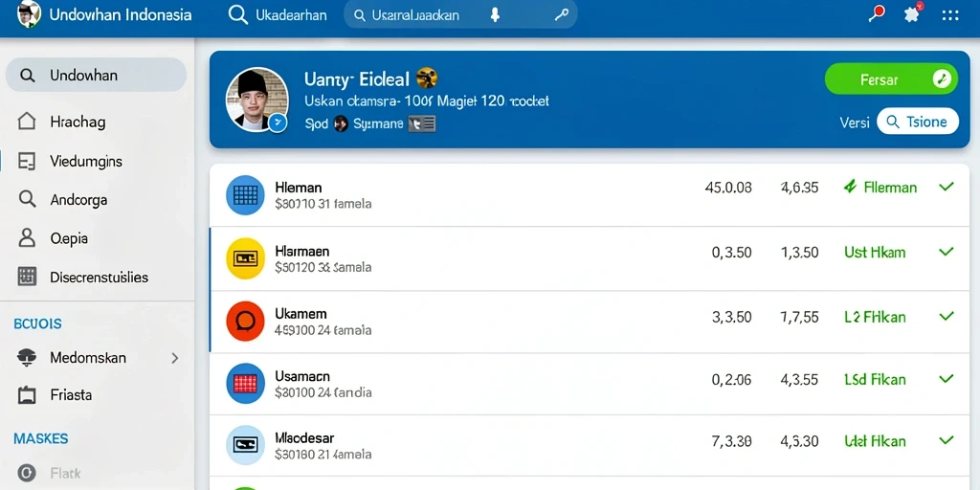Click the BCUOIS section heading
Image resolution: width=980 pixels, height=490 pixels.
coord(37,323)
